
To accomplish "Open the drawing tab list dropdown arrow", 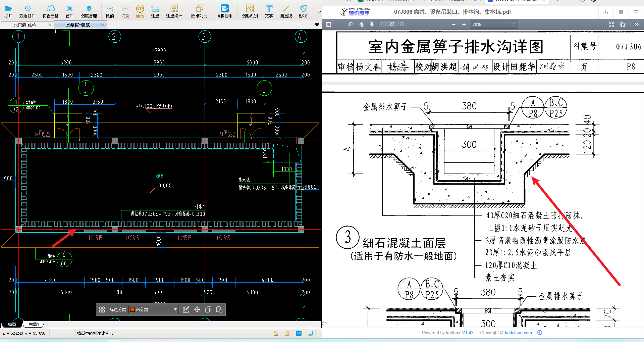I will click(317, 25).
